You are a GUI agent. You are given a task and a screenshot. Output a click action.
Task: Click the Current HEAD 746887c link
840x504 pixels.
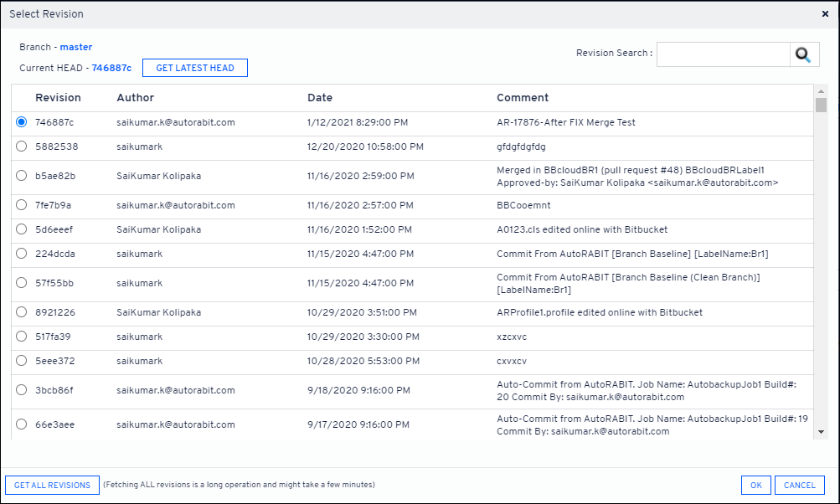[x=111, y=68]
